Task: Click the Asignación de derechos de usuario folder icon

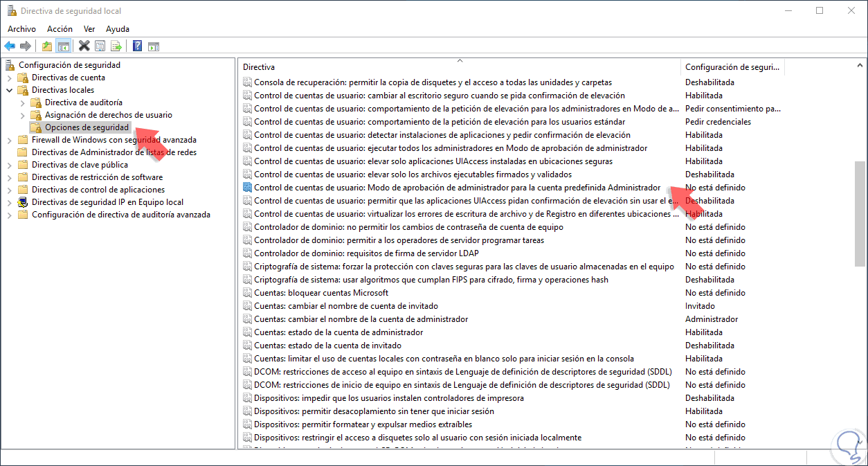Action: pyautogui.click(x=36, y=115)
